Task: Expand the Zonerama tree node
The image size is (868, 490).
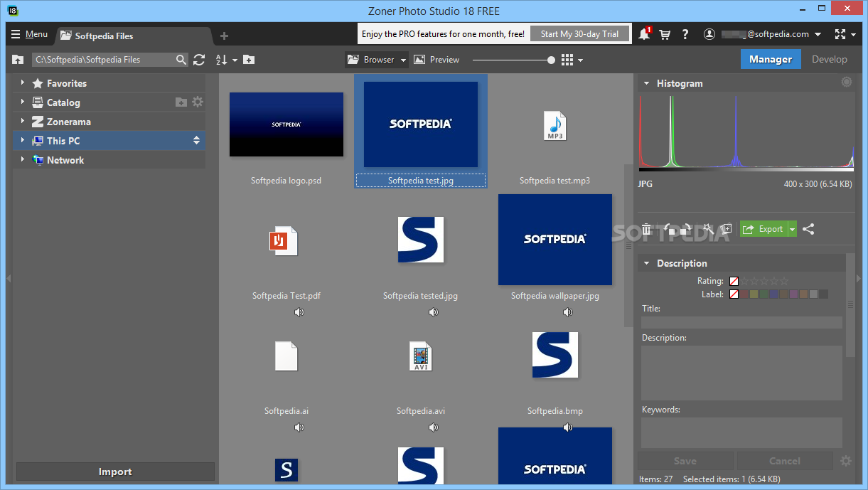Action: (23, 122)
